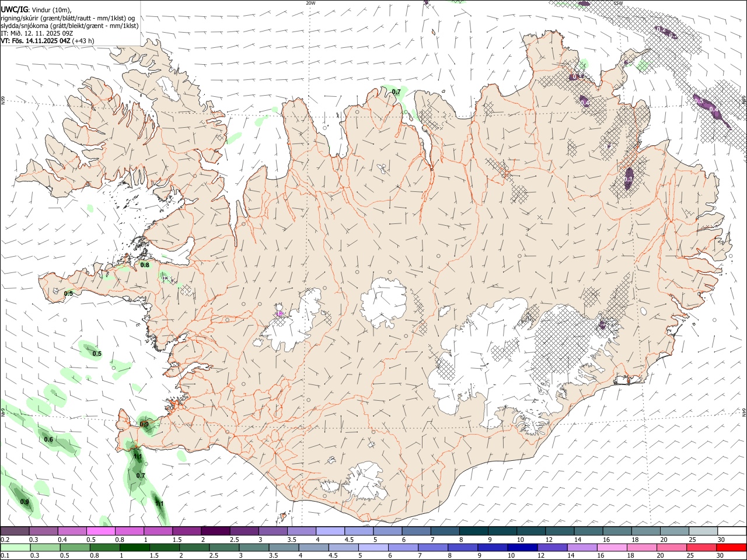The width and height of the screenshot is (747, 560).
Task: Click the pale green lower legend swatch starting at 0.1
Action: coord(15,547)
